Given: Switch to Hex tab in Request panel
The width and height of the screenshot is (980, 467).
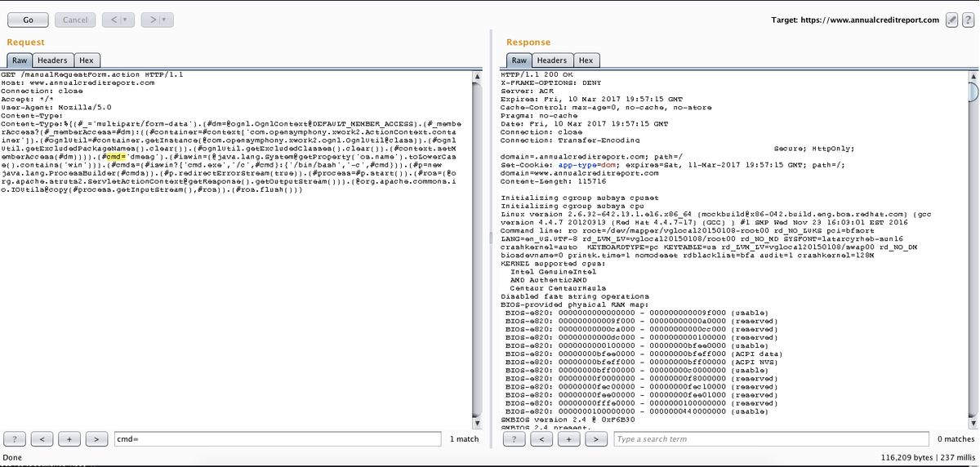Looking at the screenshot, I should pos(86,60).
